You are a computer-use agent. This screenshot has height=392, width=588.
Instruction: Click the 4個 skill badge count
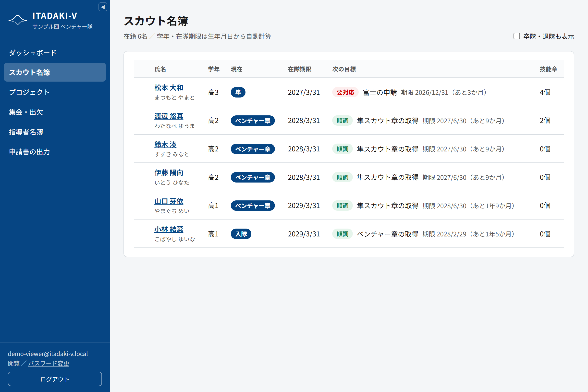pos(545,93)
